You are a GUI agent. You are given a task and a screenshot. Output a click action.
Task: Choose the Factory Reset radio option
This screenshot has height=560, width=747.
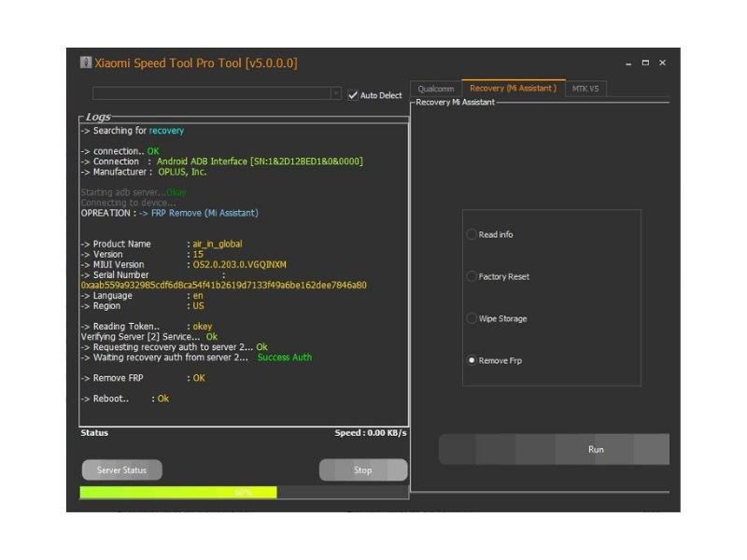472,276
